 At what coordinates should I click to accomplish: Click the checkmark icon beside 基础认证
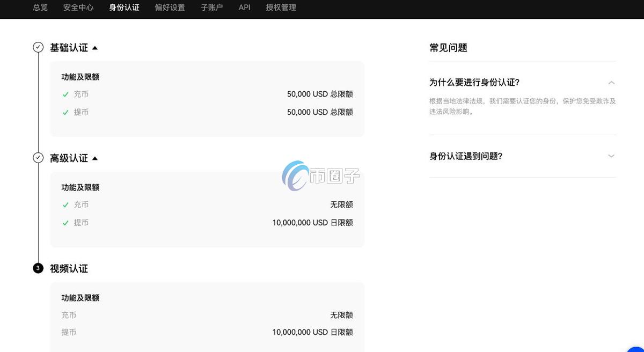[38, 47]
